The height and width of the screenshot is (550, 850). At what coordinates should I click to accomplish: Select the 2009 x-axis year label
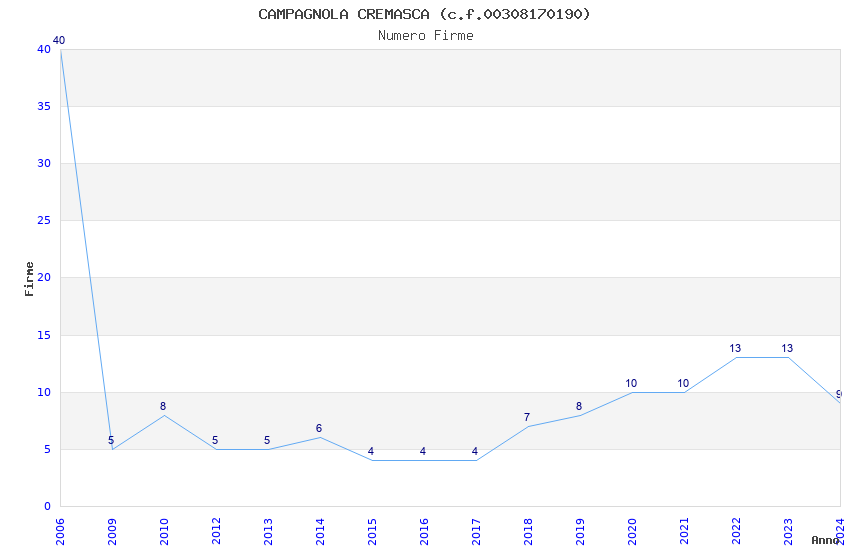[112, 532]
